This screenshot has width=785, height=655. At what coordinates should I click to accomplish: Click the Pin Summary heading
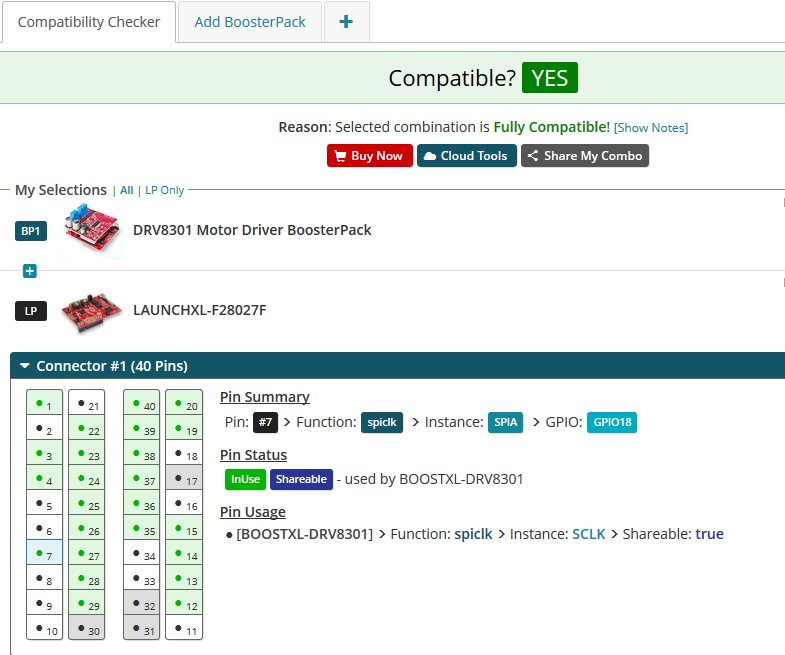(265, 397)
